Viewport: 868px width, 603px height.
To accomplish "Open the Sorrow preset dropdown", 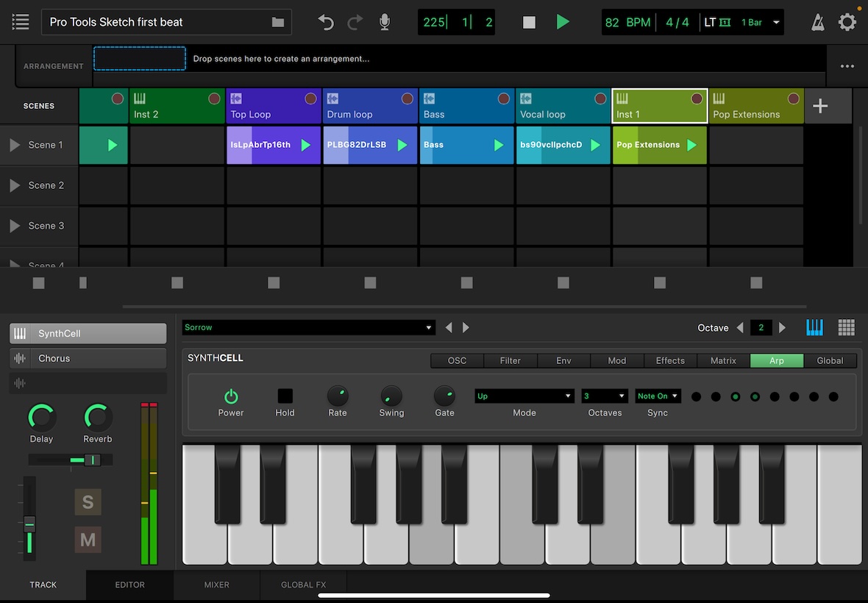I will coord(308,327).
